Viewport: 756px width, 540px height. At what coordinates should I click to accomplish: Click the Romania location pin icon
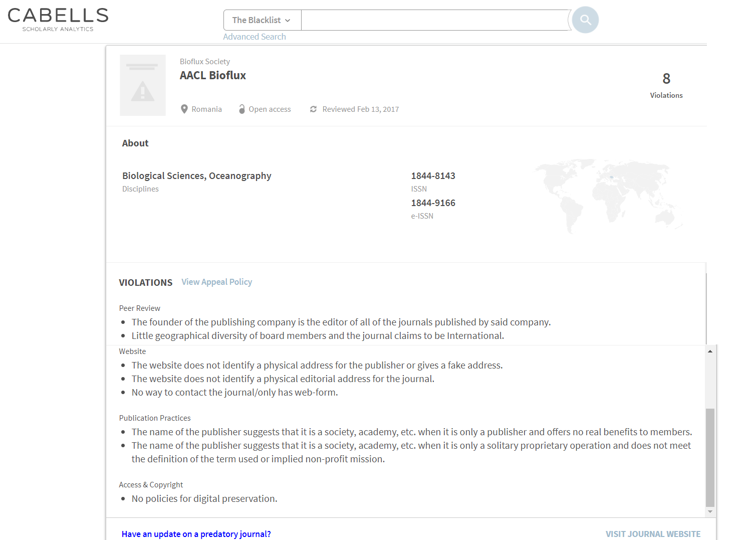tap(184, 109)
